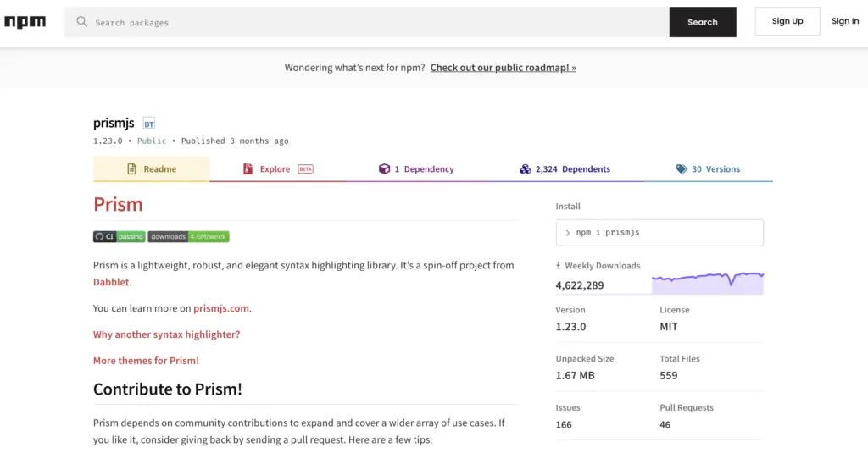The width and height of the screenshot is (868, 453).
Task: Click the Sign Up button
Action: point(787,21)
